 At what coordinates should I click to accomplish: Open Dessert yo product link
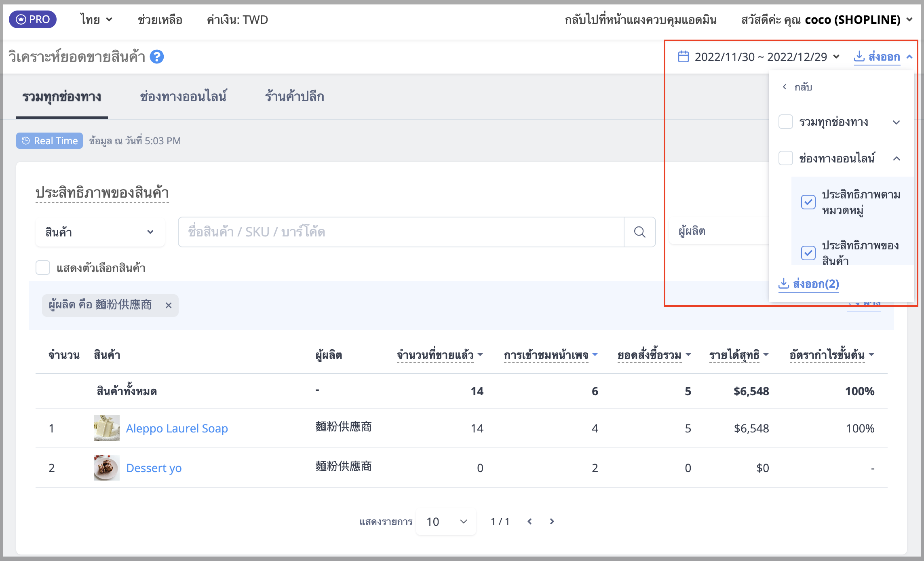(x=154, y=468)
